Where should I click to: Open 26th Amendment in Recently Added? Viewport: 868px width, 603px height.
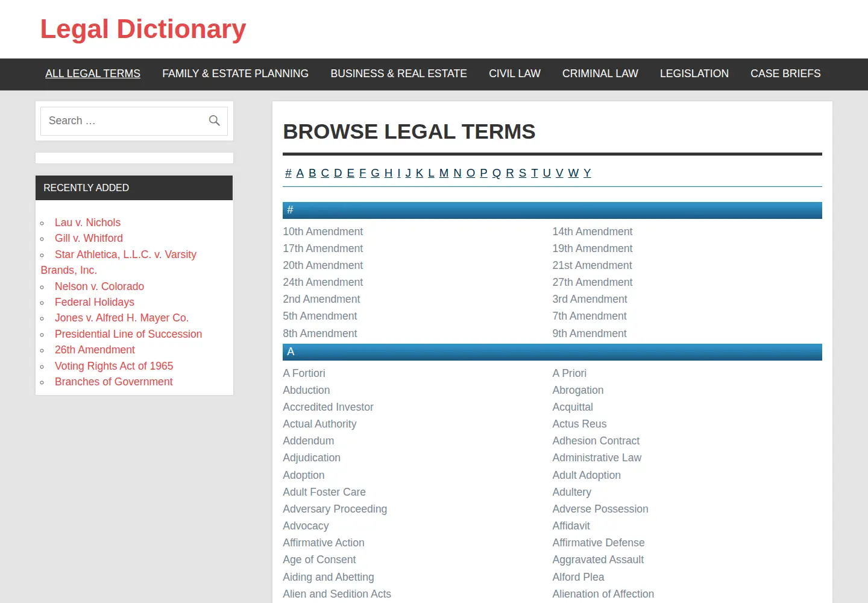point(95,350)
